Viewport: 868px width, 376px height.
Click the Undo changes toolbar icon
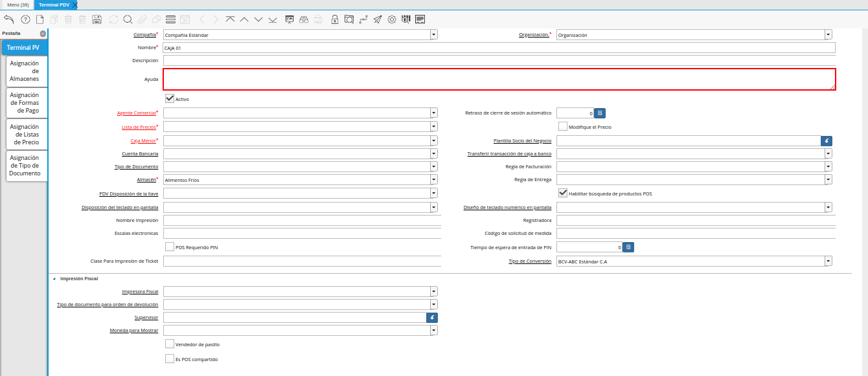pos(9,19)
